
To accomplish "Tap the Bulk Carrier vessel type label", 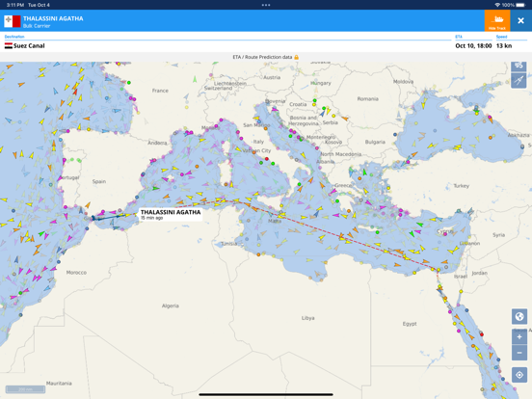I will pos(37,26).
